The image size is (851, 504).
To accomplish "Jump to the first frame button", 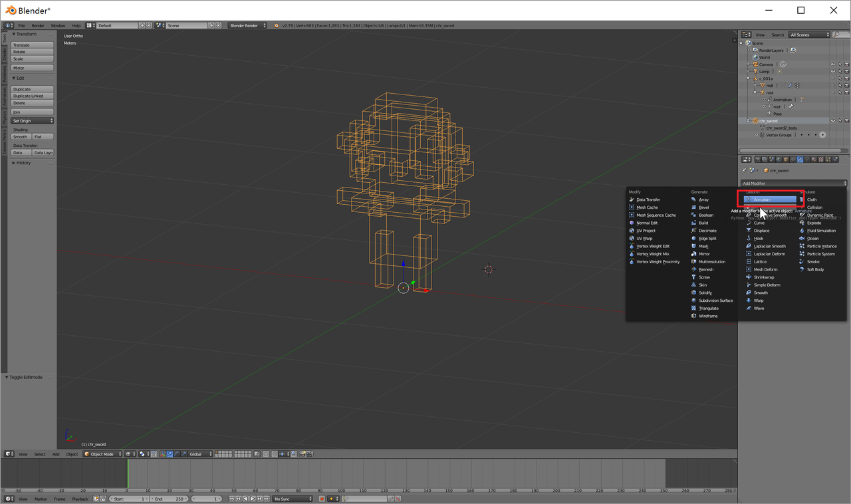I will (x=231, y=499).
